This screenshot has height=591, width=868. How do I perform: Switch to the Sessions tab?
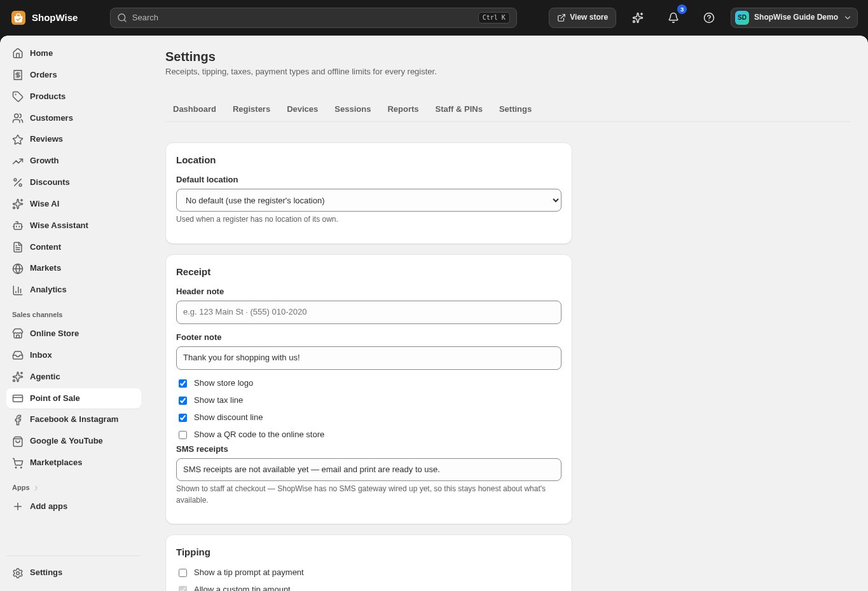(352, 109)
